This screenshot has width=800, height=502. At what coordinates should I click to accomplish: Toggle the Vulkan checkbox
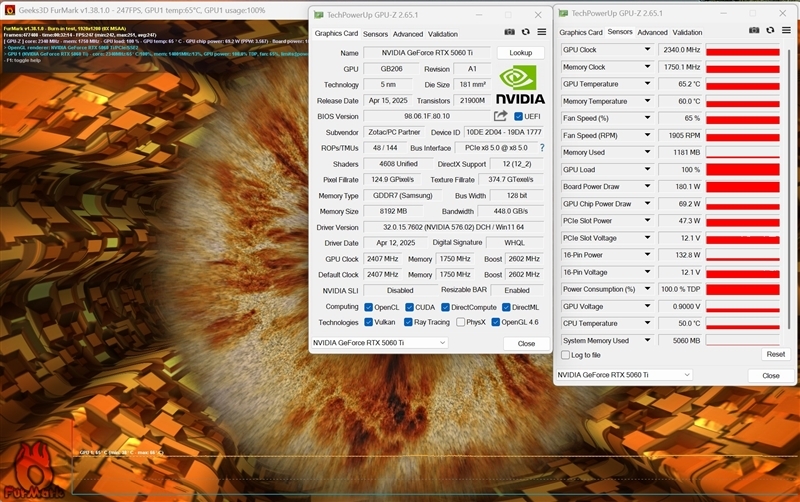click(368, 322)
